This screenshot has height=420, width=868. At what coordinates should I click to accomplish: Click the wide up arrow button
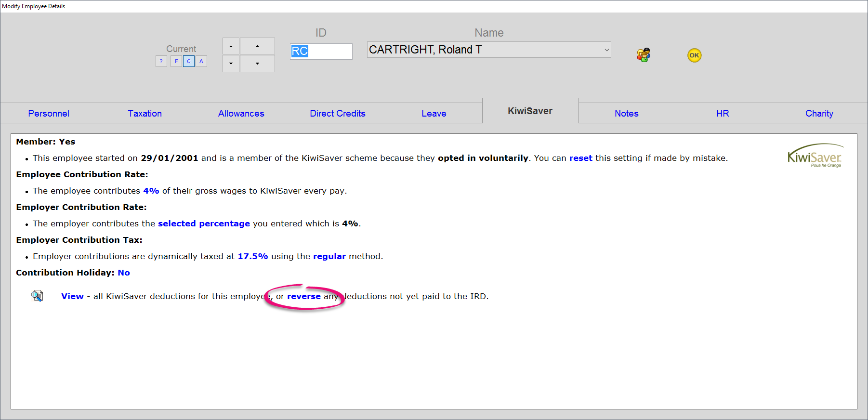click(x=257, y=46)
